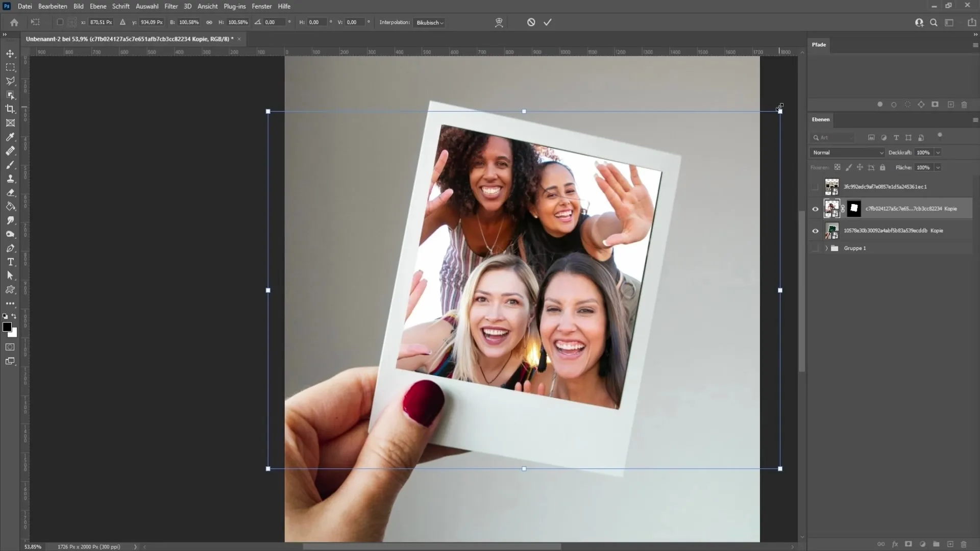980x551 pixels.
Task: Select the Path Selection tool
Action: (10, 276)
